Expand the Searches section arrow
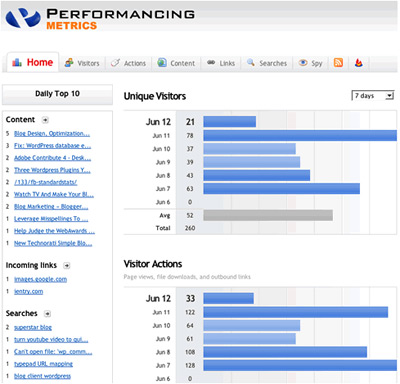Viewport: 400px width, 384px height. 48,313
